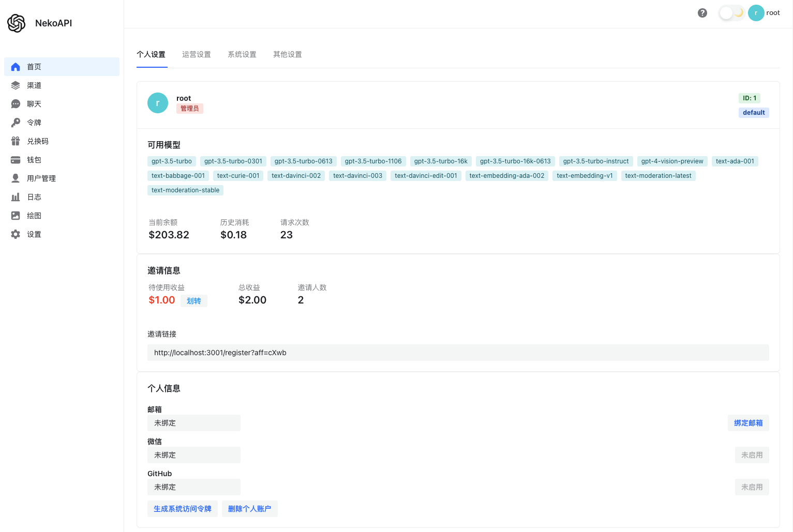Open the 绘图 drawing page from sidebar
This screenshot has width=793, height=532.
(x=34, y=215)
